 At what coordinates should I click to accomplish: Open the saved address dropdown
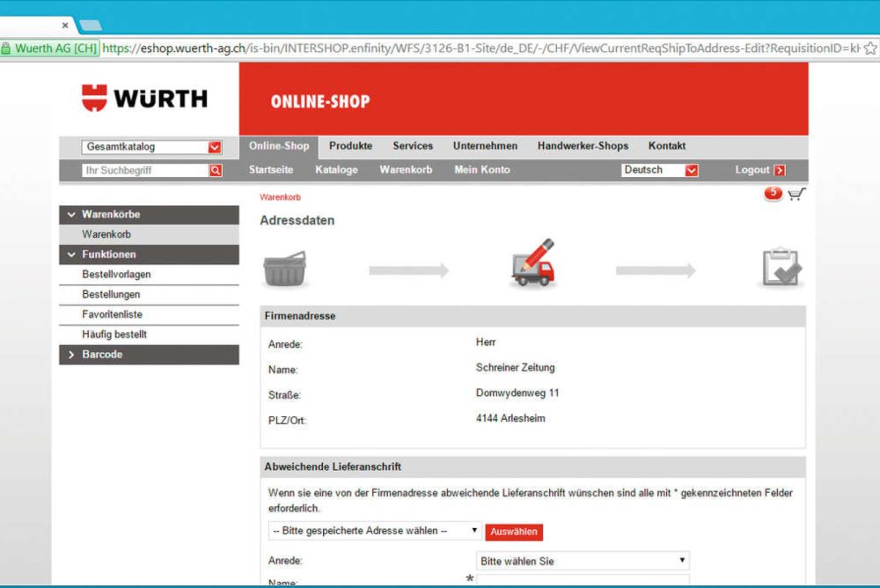(x=375, y=531)
